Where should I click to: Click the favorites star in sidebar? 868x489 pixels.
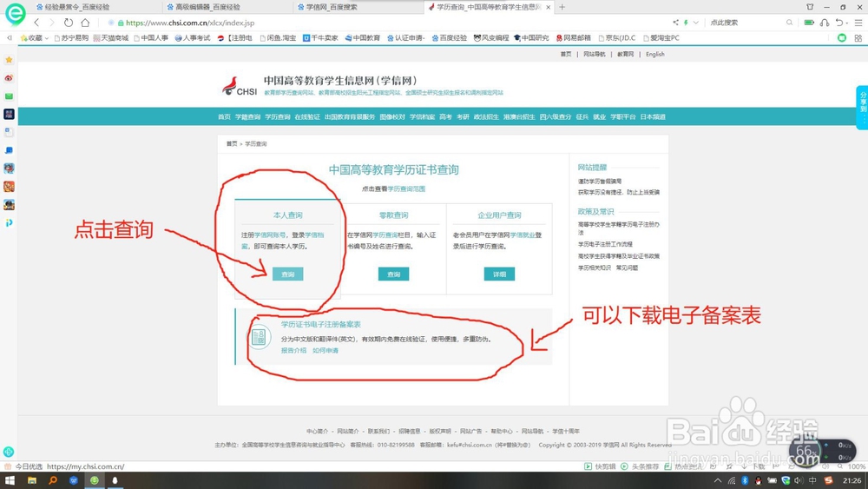point(9,59)
